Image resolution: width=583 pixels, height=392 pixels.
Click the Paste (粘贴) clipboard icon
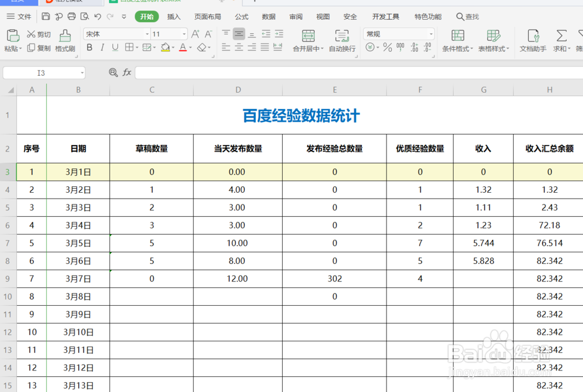[x=13, y=36]
